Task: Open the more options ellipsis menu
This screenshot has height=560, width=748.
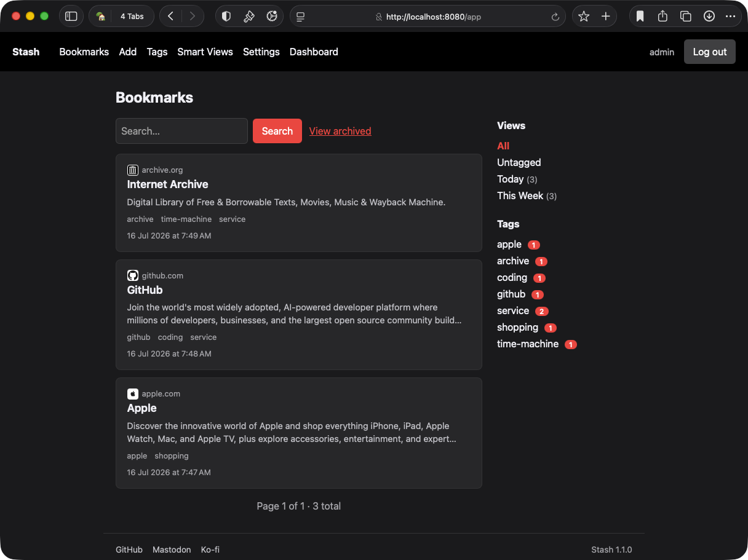Action: pyautogui.click(x=731, y=17)
